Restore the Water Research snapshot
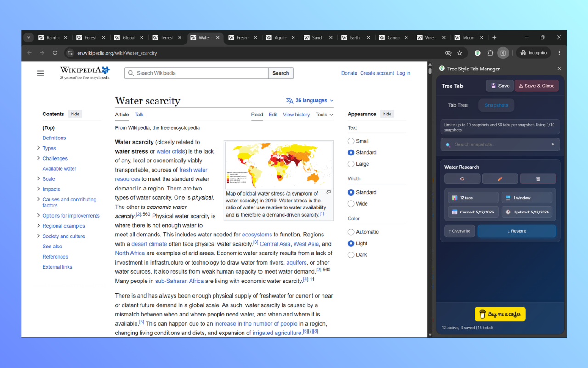This screenshot has height=368, width=588. (x=517, y=231)
